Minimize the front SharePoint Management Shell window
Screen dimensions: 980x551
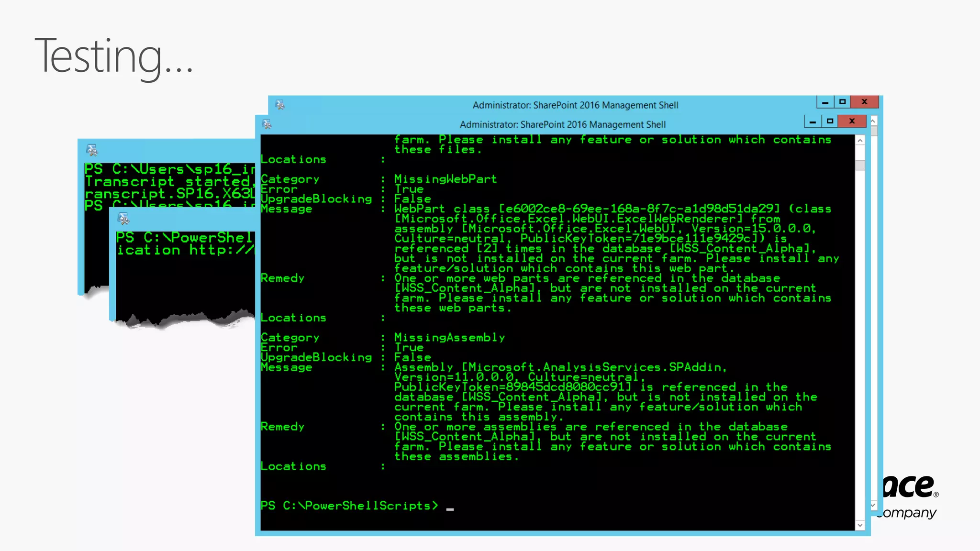[x=813, y=121]
